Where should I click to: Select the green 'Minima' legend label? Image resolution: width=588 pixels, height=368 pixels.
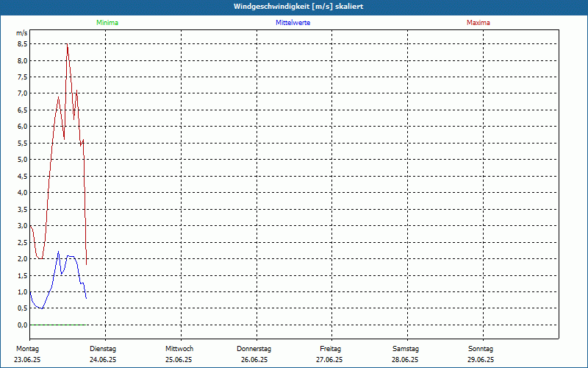107,23
